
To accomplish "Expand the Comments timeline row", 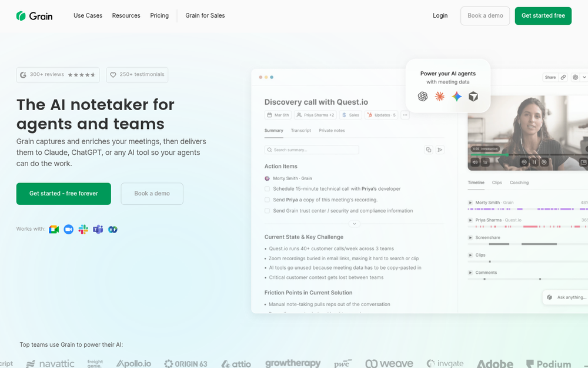I will [x=470, y=273].
